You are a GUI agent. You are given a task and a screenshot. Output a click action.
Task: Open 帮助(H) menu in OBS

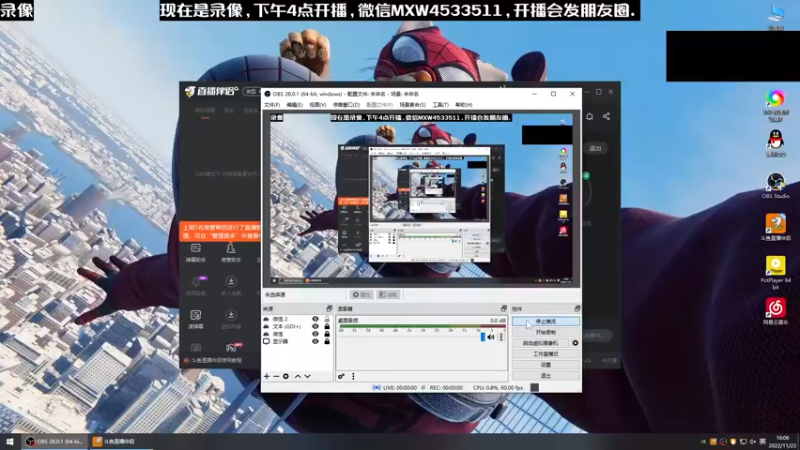pyautogui.click(x=463, y=105)
